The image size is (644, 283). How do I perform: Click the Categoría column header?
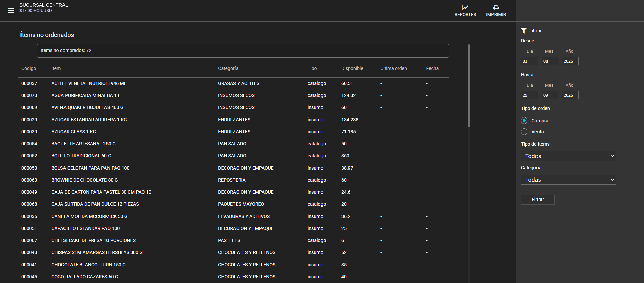coord(228,68)
